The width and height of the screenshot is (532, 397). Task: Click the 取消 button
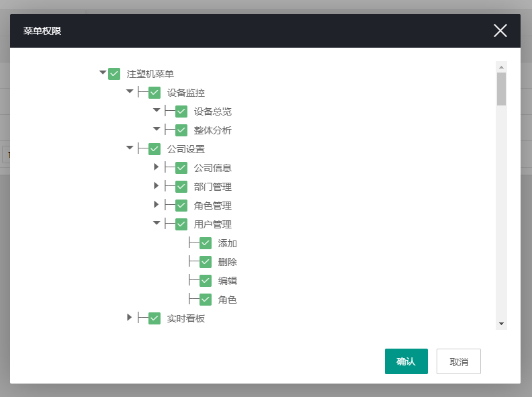(x=458, y=361)
